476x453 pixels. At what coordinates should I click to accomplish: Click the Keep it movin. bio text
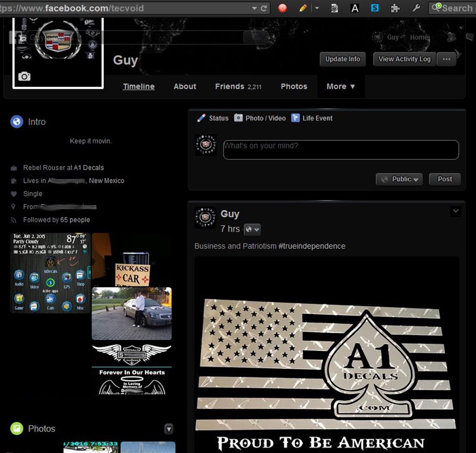coord(91,141)
